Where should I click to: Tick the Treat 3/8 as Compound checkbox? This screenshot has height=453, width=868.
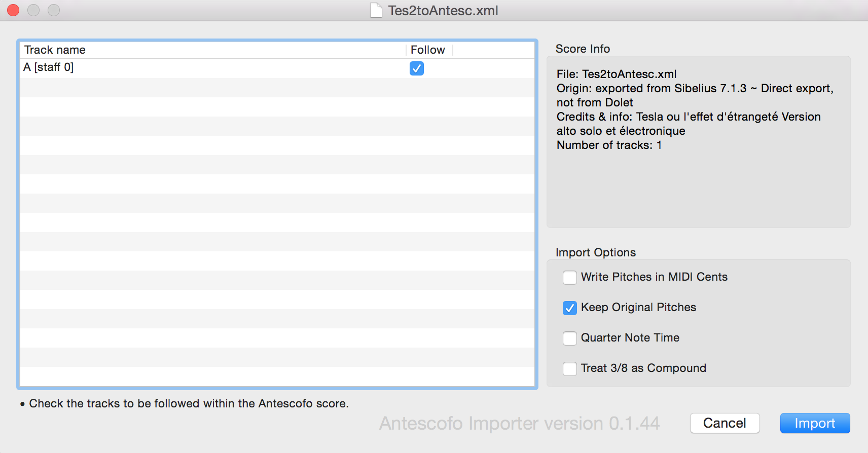[570, 369]
